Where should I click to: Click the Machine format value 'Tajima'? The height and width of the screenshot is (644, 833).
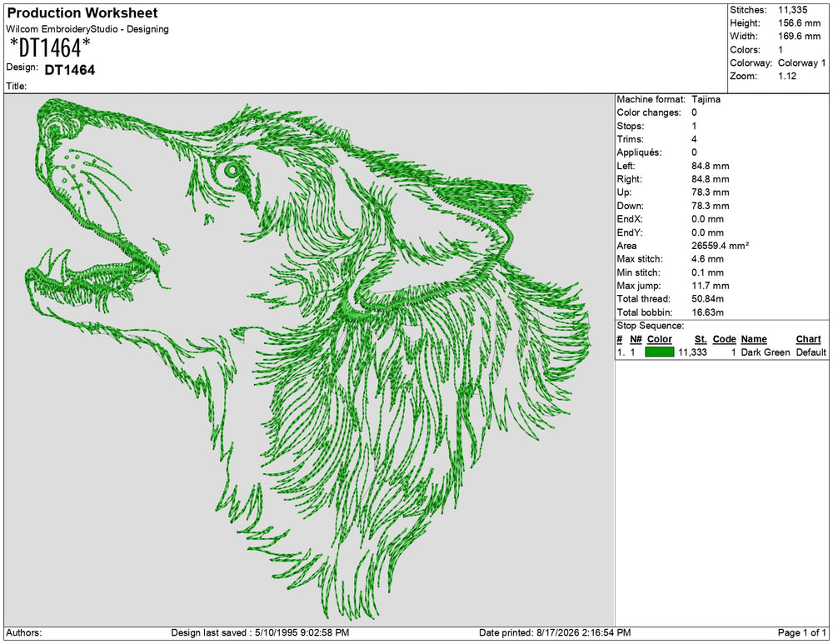point(706,99)
